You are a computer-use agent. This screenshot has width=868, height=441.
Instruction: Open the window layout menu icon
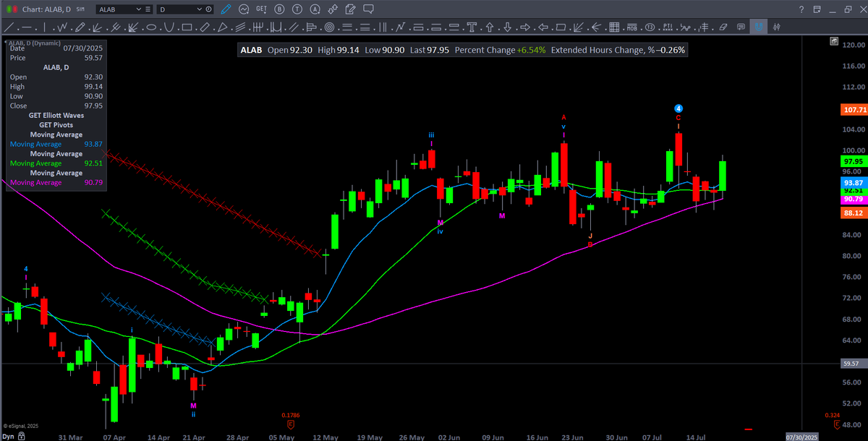click(x=817, y=9)
